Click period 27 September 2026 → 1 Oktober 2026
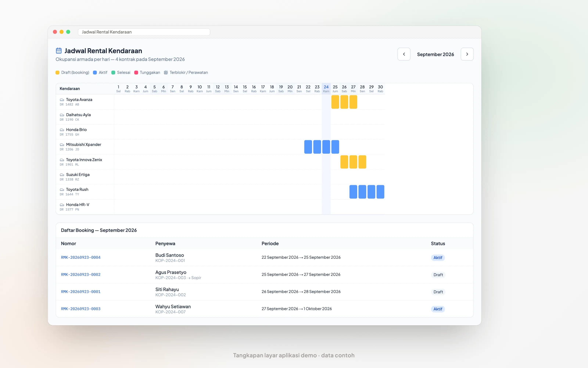The width and height of the screenshot is (588, 368). pos(296,309)
